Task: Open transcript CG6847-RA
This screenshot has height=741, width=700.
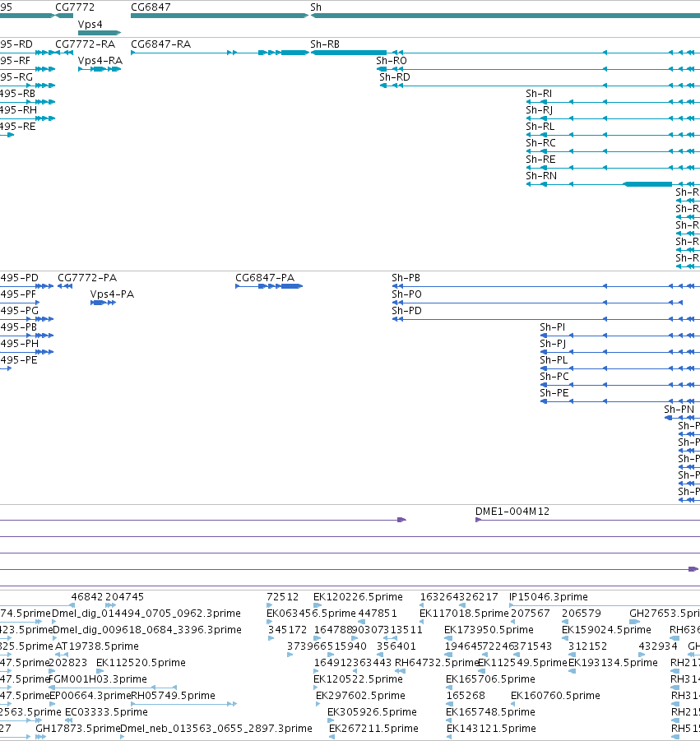Action: 160,44
